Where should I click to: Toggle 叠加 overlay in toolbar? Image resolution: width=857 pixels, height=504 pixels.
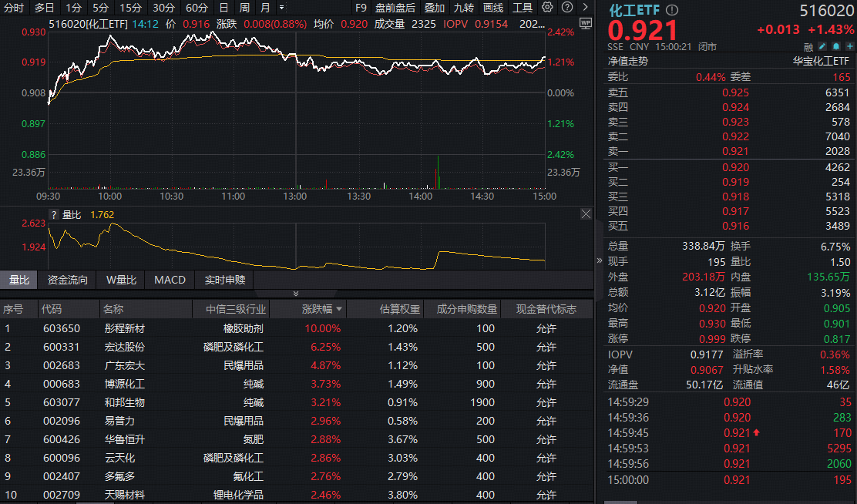[435, 8]
